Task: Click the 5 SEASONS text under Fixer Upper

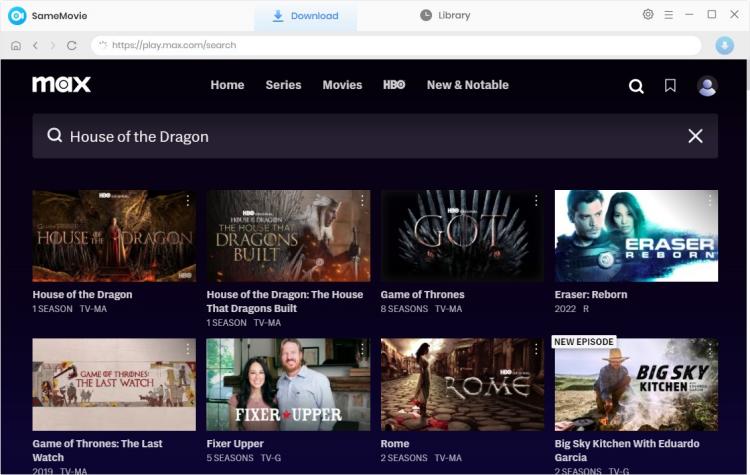Action: pos(230,458)
